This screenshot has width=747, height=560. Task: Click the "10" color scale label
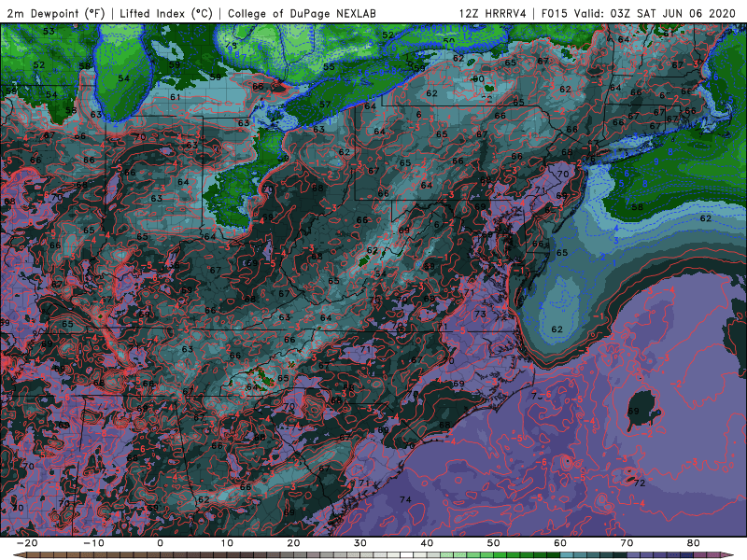[x=227, y=543]
